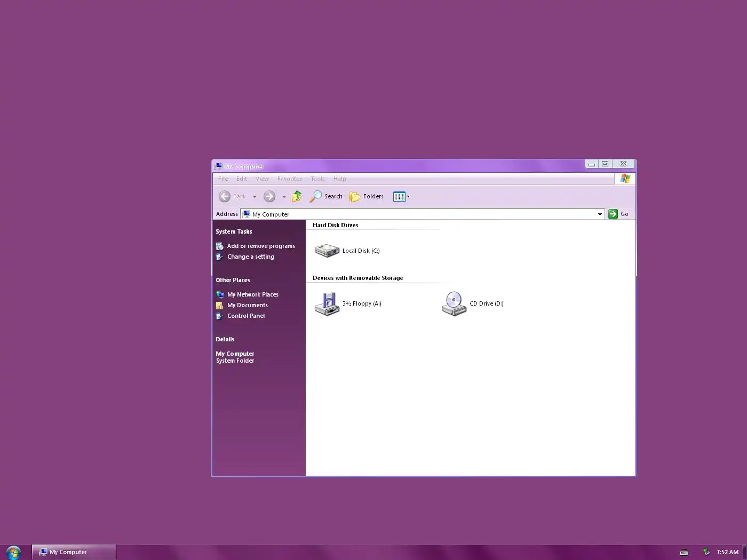Collapse the Details section header

click(x=225, y=339)
